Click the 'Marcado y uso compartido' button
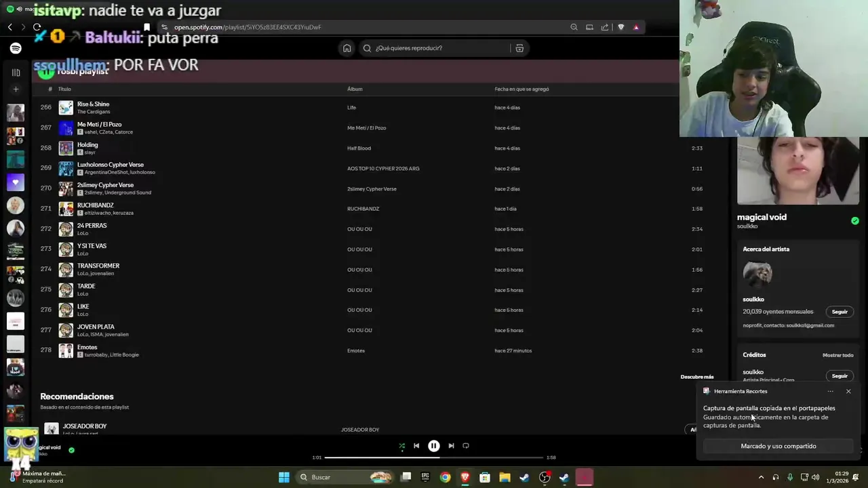This screenshot has width=868, height=488. 778,446
